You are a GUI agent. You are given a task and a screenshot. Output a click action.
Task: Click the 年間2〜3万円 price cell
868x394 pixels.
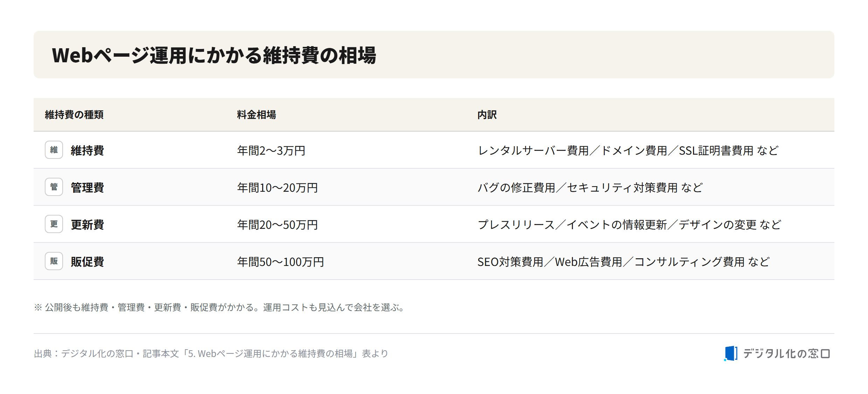(271, 150)
